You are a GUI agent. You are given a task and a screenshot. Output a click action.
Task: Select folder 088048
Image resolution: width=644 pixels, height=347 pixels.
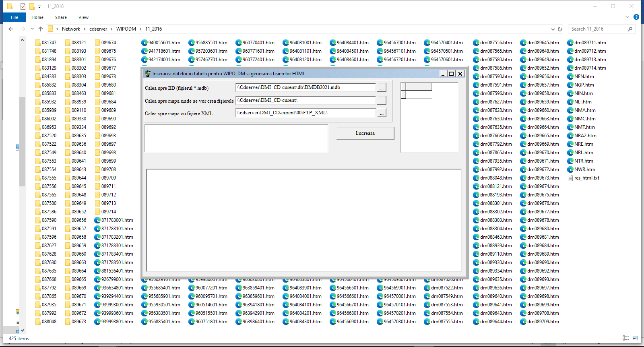click(x=45, y=322)
